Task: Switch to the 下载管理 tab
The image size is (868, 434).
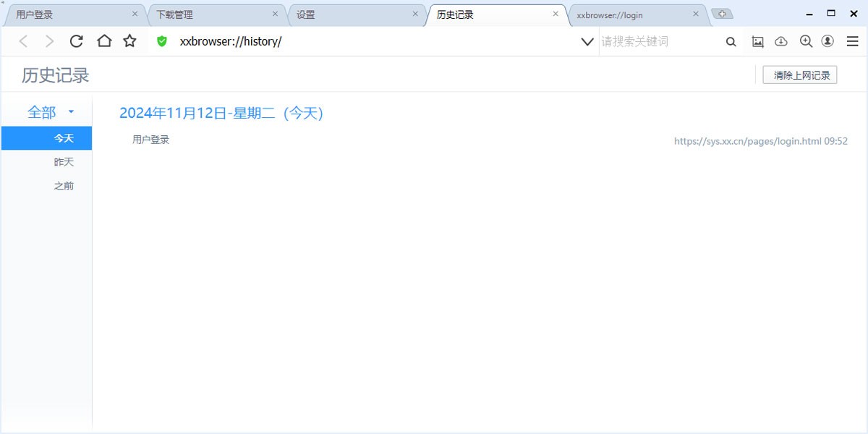Action: (217, 14)
